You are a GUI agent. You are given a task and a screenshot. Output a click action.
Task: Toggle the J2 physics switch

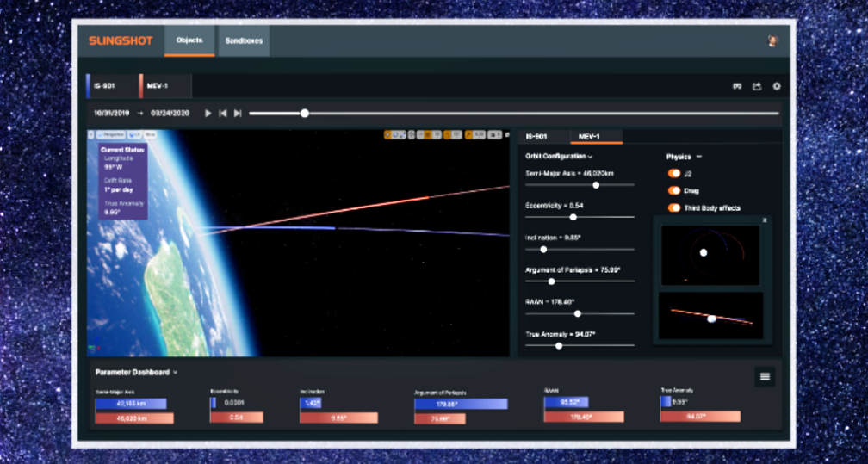[675, 173]
